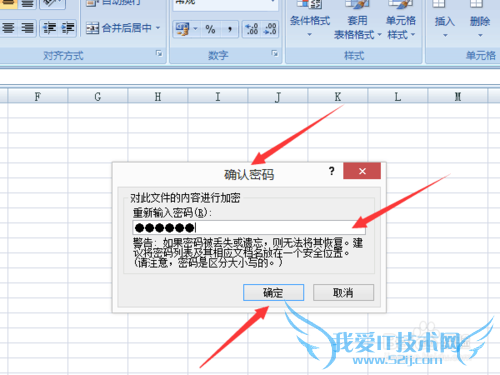
Task: Select column F header
Action: coord(38,97)
